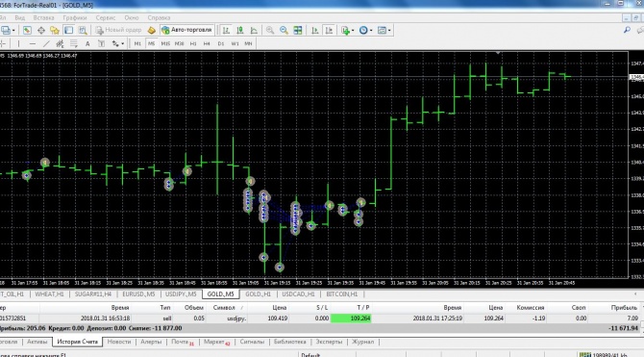Switch to the GOLD,H1 chart tab
The width and height of the screenshot is (644, 357).
tap(258, 294)
